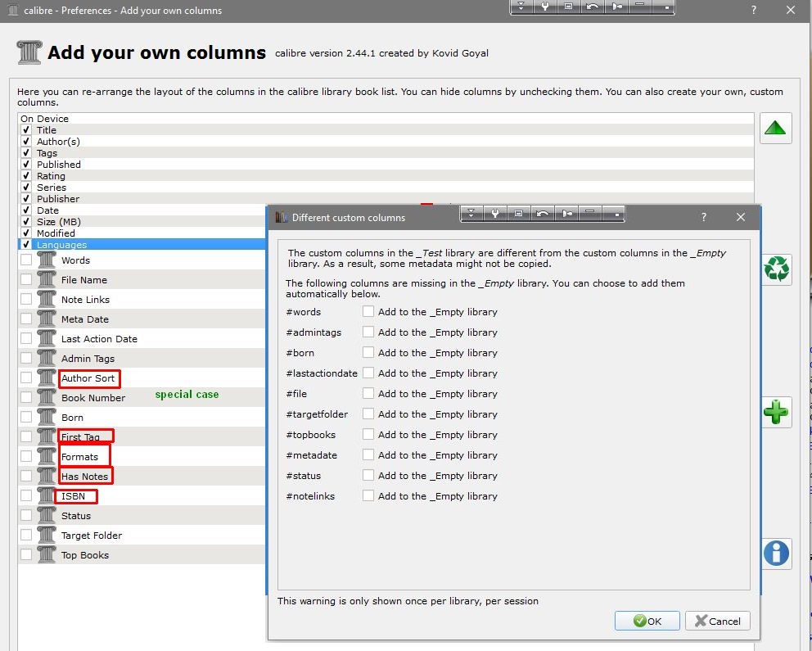This screenshot has height=651, width=812.
Task: Check Add to _Empty library for #born
Action: tap(368, 352)
